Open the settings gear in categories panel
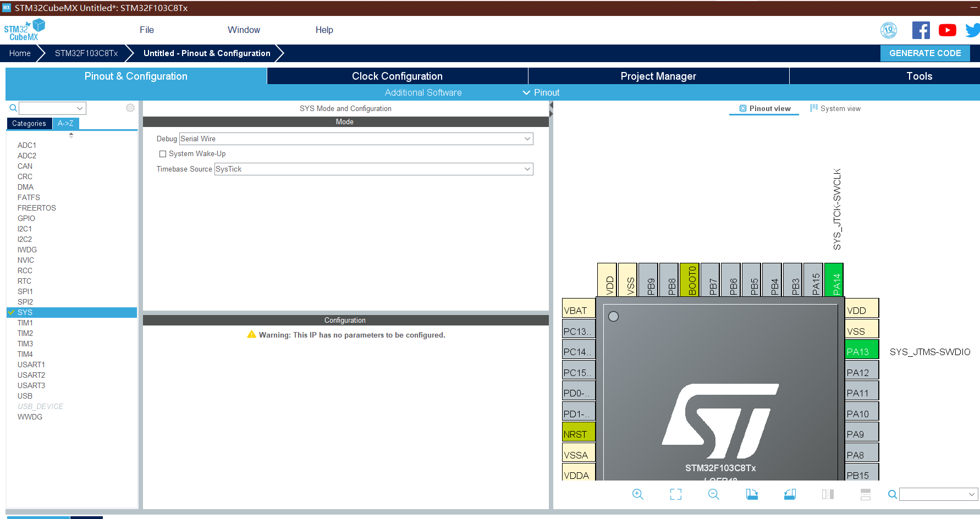 (130, 108)
